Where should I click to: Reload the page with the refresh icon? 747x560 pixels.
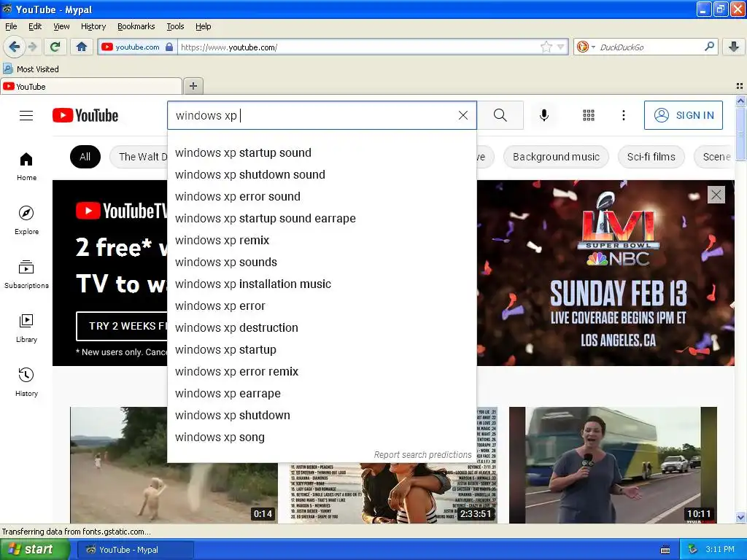[55, 47]
